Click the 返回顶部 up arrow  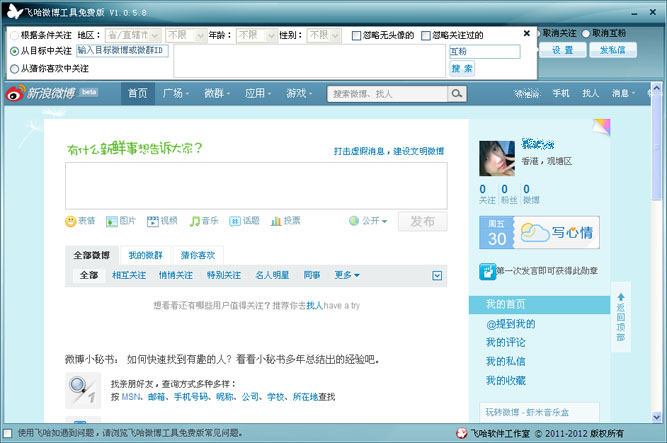pyautogui.click(x=621, y=297)
